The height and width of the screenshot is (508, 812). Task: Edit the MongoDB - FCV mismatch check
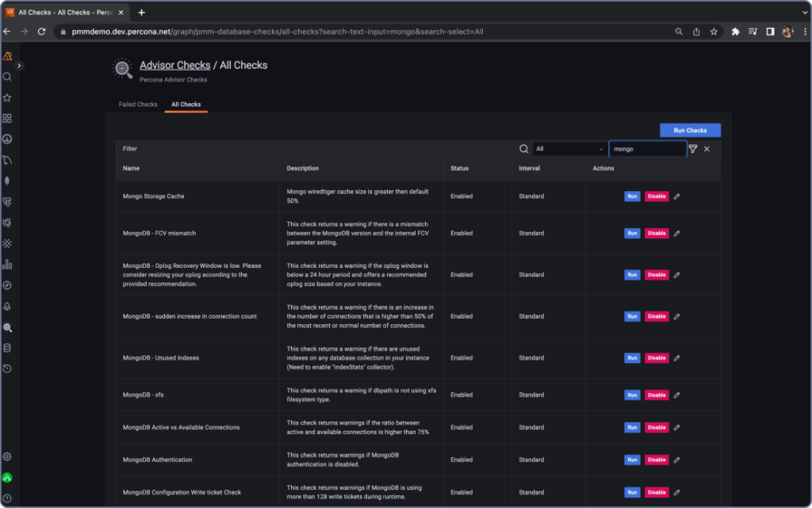(677, 233)
